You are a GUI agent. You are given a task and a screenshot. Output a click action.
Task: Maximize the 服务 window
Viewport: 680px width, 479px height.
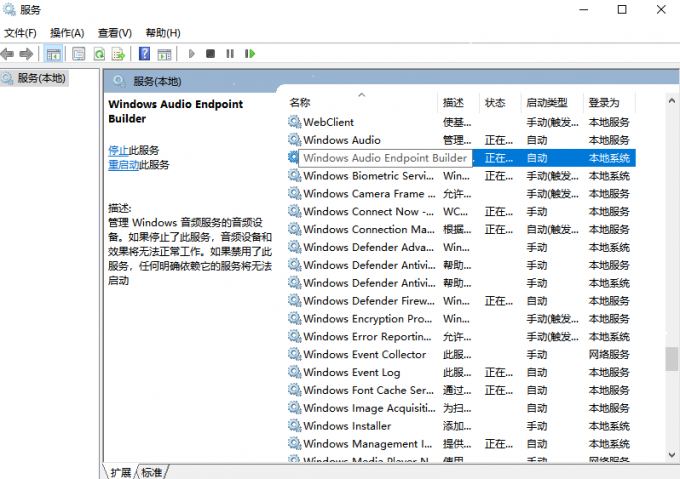[x=622, y=10]
